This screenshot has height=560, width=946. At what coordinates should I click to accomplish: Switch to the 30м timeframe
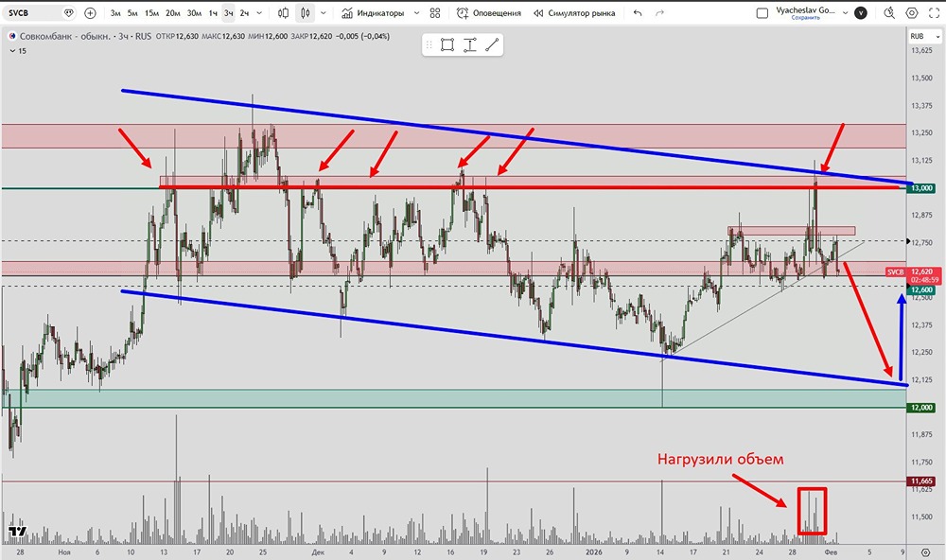(194, 12)
